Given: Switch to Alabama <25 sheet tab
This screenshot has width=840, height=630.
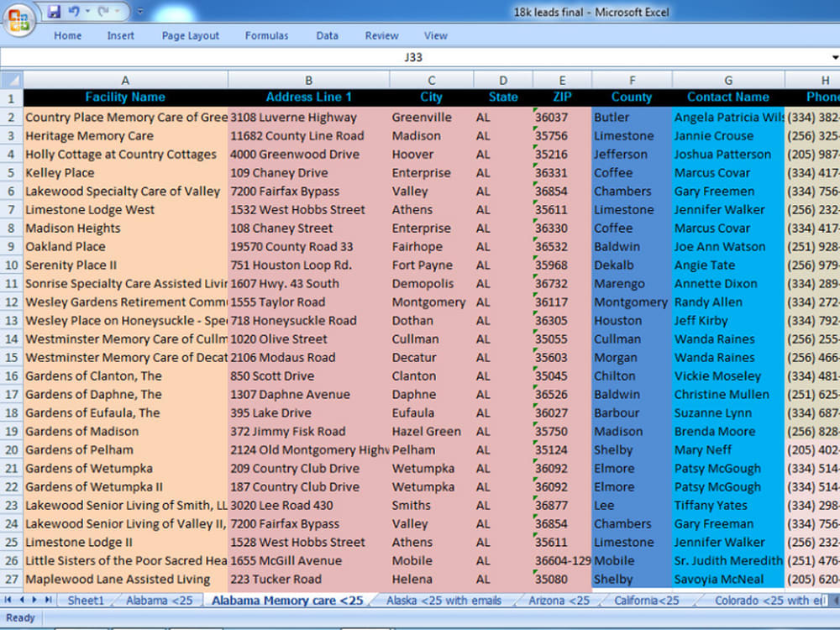Looking at the screenshot, I should point(159,601).
